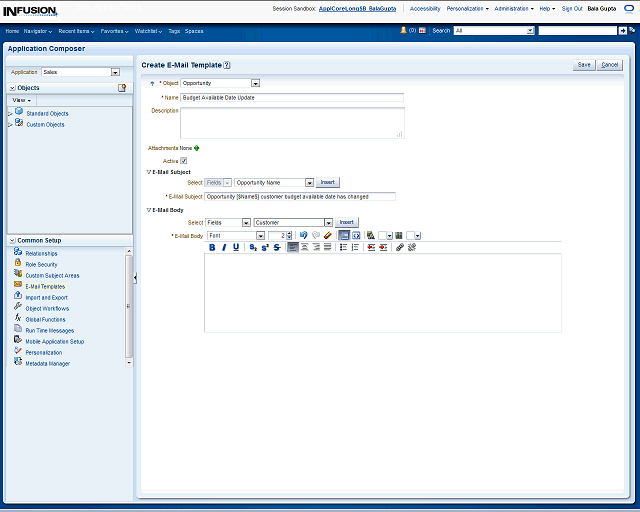Open the Administration menu

coord(516,8)
